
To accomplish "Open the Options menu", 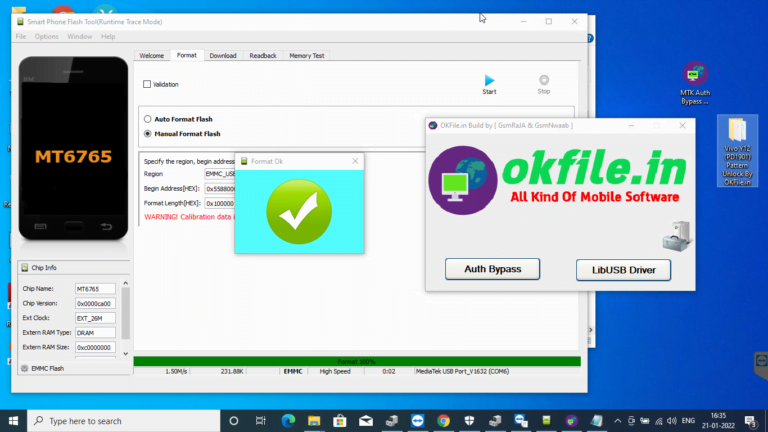I will [x=47, y=37].
